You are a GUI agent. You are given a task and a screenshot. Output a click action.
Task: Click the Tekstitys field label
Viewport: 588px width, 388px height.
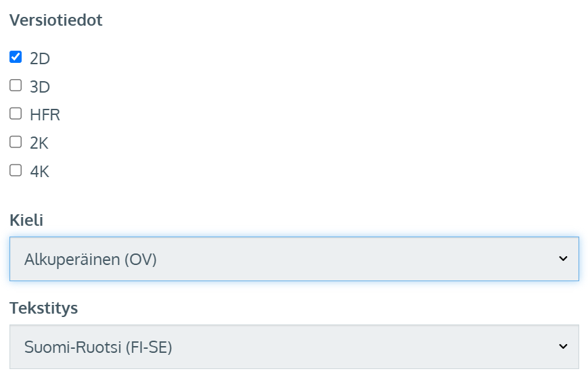(43, 308)
